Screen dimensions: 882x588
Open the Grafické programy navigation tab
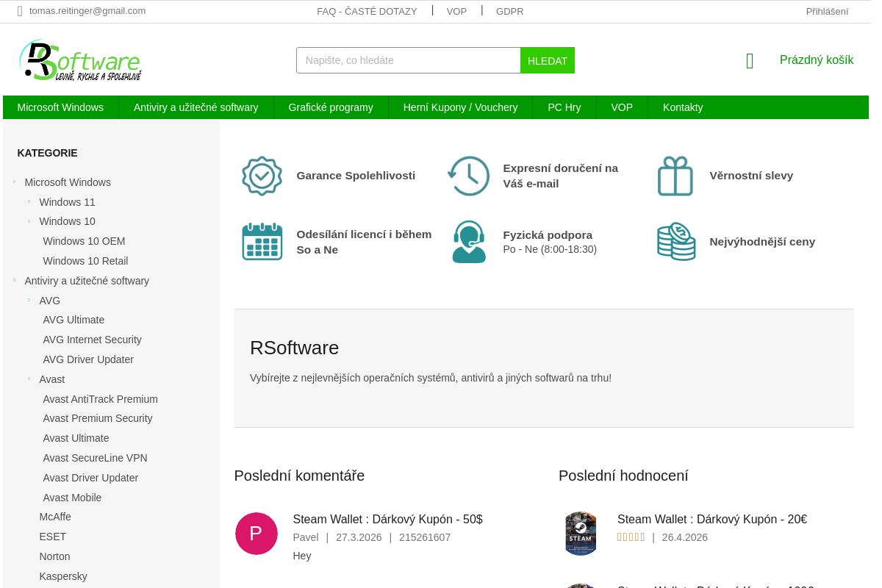331,107
